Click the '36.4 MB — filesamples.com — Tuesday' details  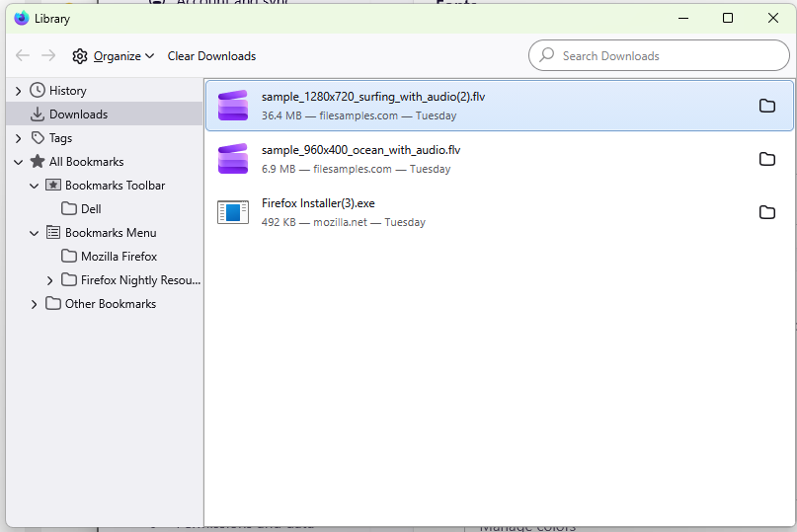tap(359, 115)
